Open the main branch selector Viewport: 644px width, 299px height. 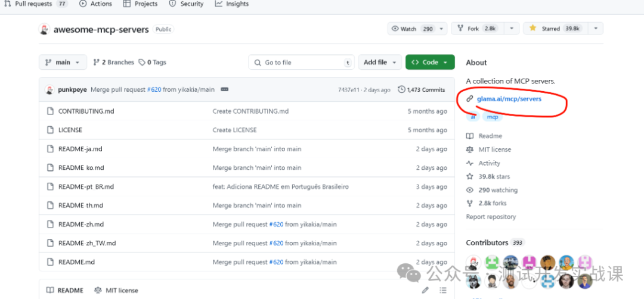(63, 63)
